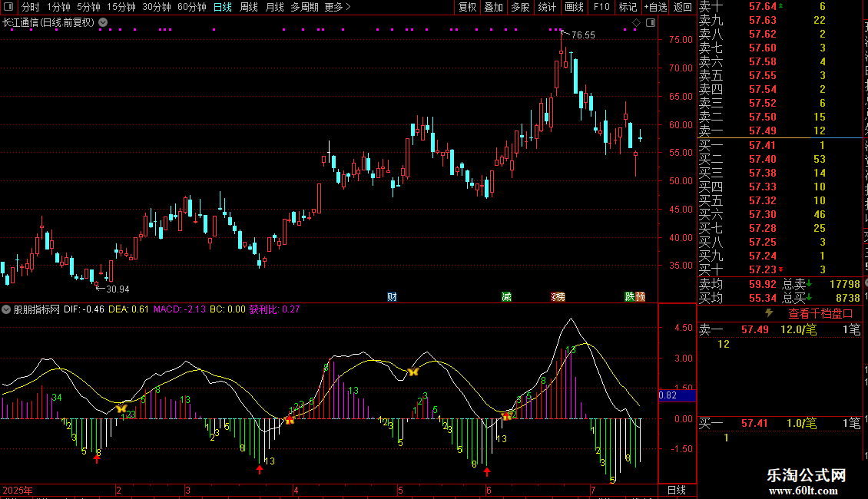This screenshot has height=499, width=868.
Task: Click butterfly icon near May on indicator
Action: 413,372
